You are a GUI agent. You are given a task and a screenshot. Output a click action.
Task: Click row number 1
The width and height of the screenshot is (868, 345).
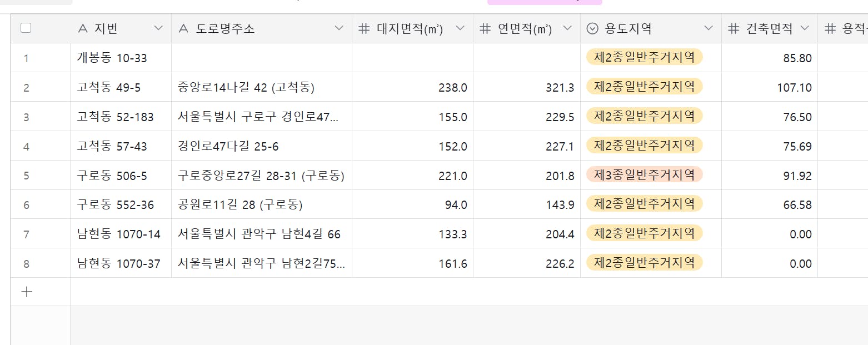26,58
